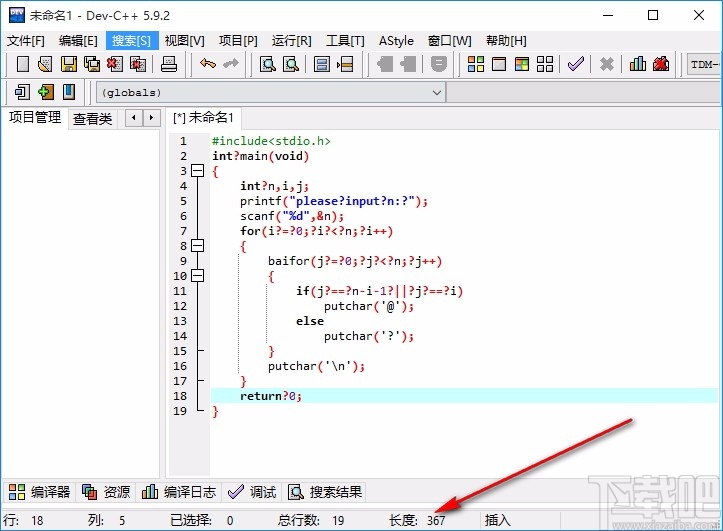Stop execution with the X icon
Screen dimensions: 723x531
[607, 64]
